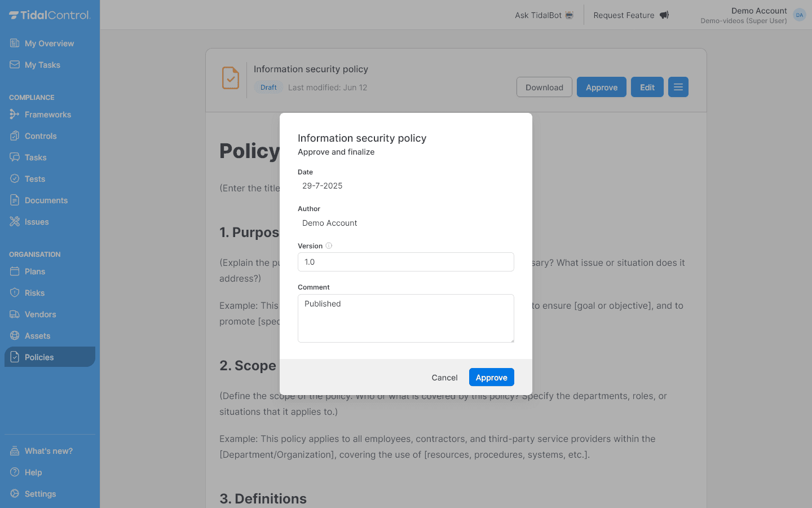Click the Assets icon in the sidebar
Viewport: 812px width, 508px height.
tap(14, 335)
